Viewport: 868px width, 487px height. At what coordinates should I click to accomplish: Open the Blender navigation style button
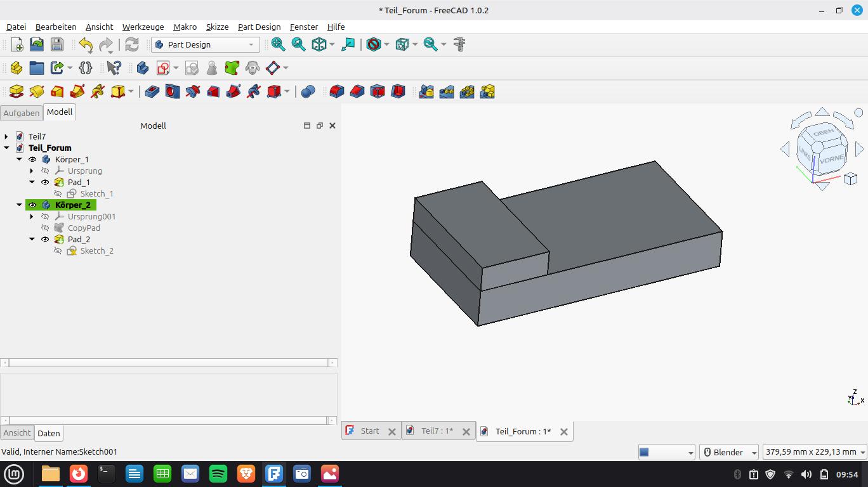728,452
